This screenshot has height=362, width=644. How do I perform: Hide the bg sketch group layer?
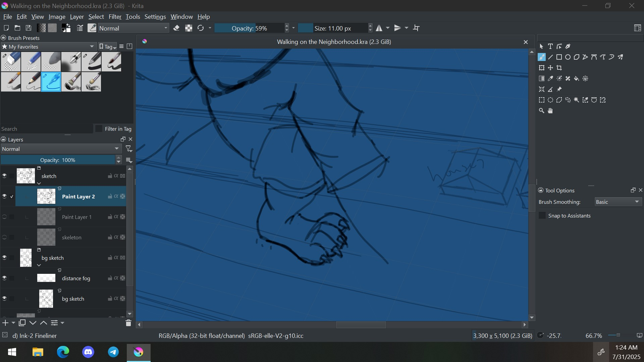click(x=4, y=258)
